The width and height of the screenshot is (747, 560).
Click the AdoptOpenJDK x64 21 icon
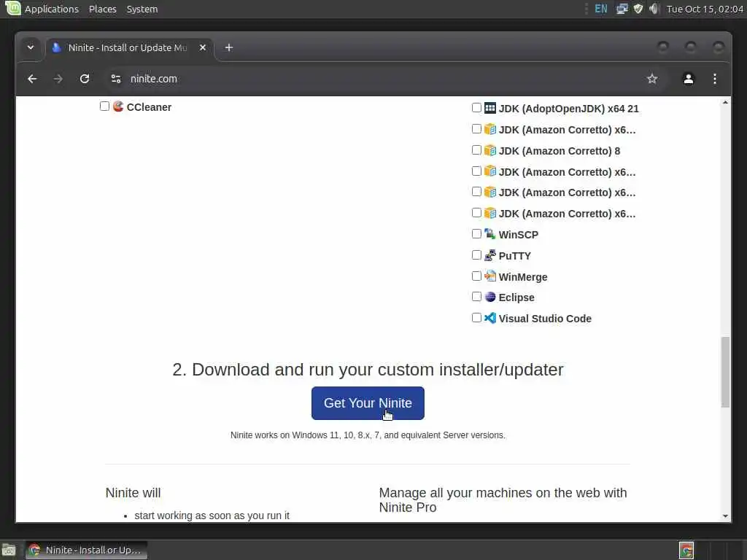point(489,108)
